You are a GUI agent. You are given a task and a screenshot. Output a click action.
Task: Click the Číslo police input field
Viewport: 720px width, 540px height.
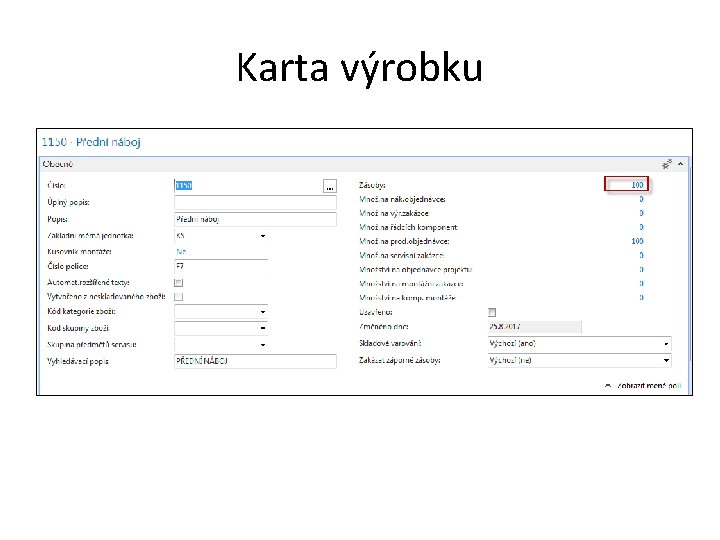click(221, 266)
